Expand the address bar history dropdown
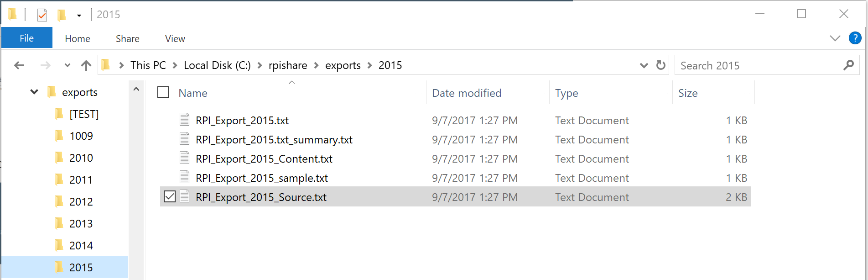This screenshot has width=868, height=280. pos(644,65)
